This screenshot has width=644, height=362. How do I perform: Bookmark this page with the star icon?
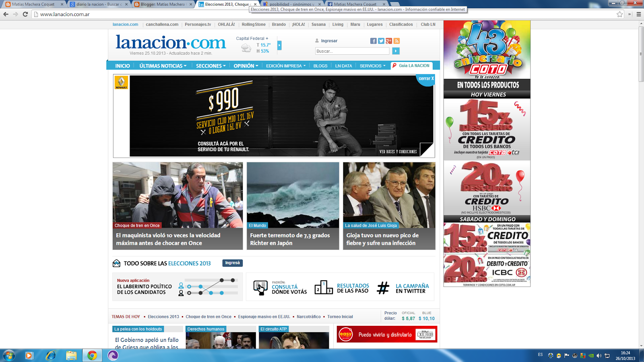620,14
